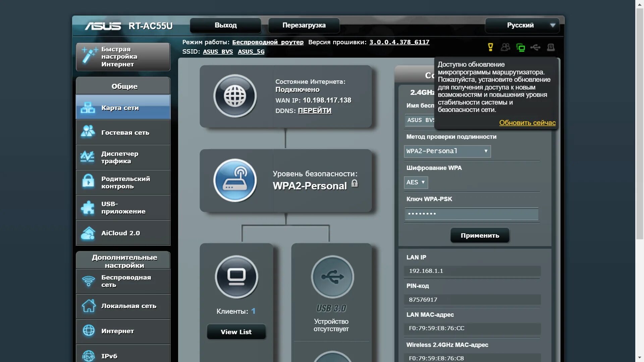Click the USB status icon in header
Image resolution: width=644 pixels, height=362 pixels.
(535, 47)
